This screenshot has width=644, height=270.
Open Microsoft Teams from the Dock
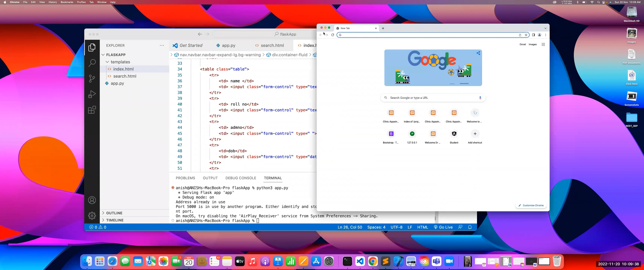click(437, 262)
